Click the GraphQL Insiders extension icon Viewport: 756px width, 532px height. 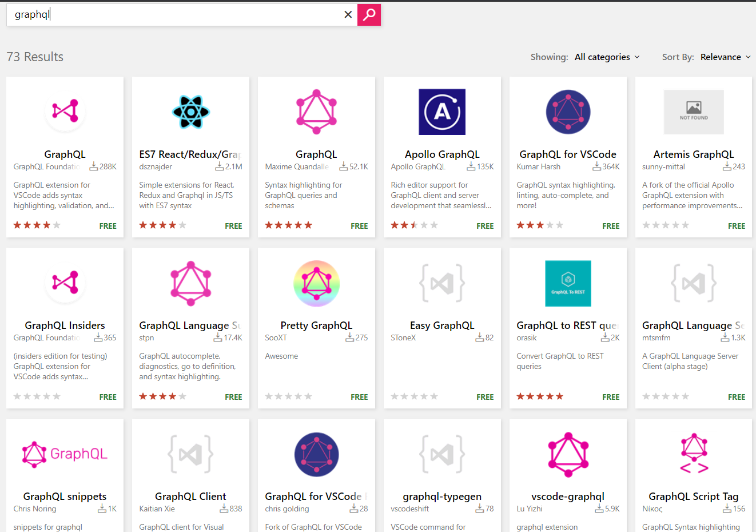pos(65,283)
